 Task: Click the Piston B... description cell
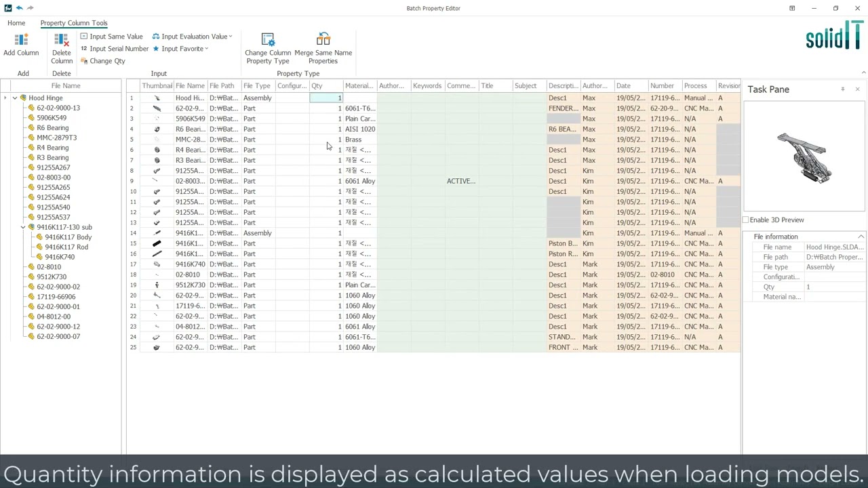[x=564, y=243]
